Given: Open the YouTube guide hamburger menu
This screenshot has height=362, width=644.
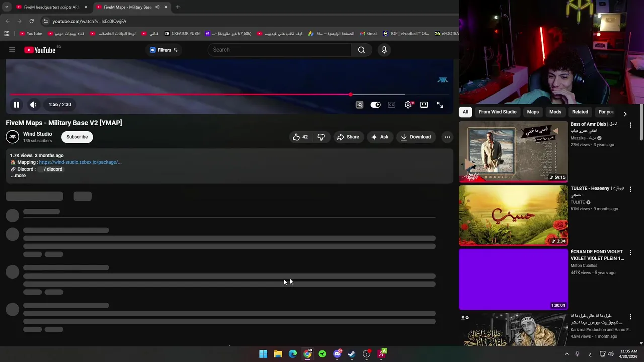Looking at the screenshot, I should click(x=12, y=50).
